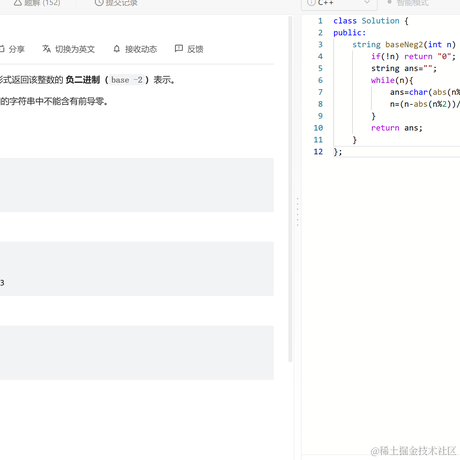Click the info icon beside C++
Screen dimensions: 460x460
[x=311, y=3]
